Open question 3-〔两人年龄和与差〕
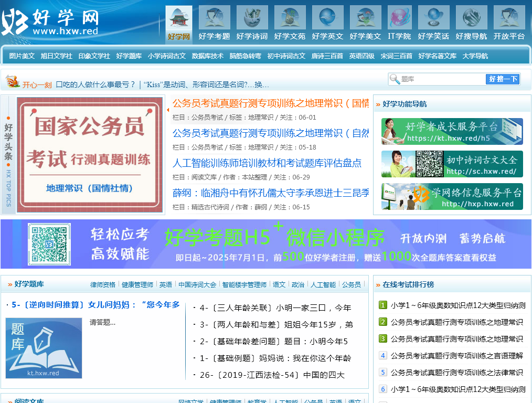The height and width of the screenshot is (403, 532). click(276, 325)
